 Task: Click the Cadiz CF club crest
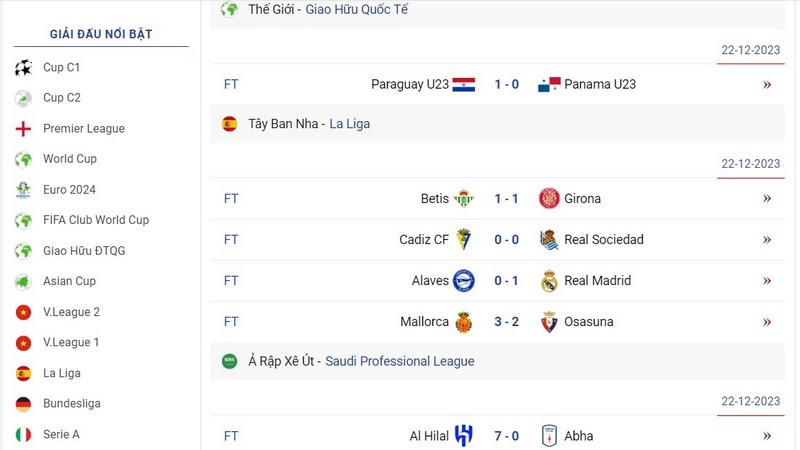(x=464, y=240)
